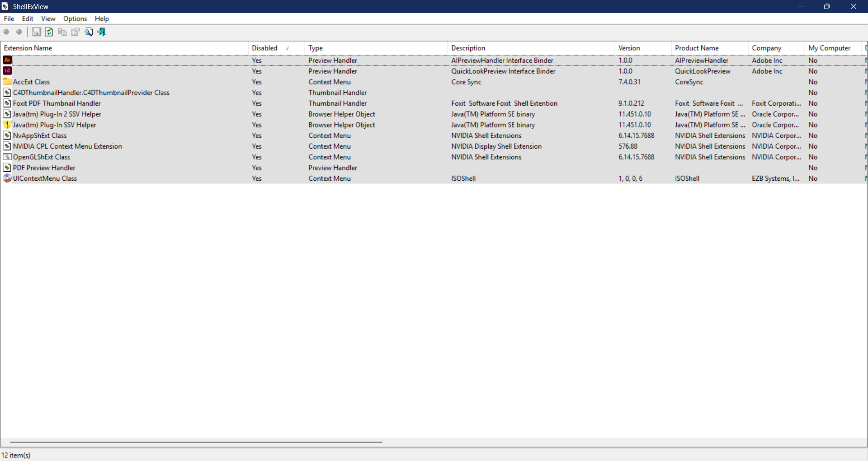Click the 12 item(s) status bar text

pyautogui.click(x=16, y=455)
